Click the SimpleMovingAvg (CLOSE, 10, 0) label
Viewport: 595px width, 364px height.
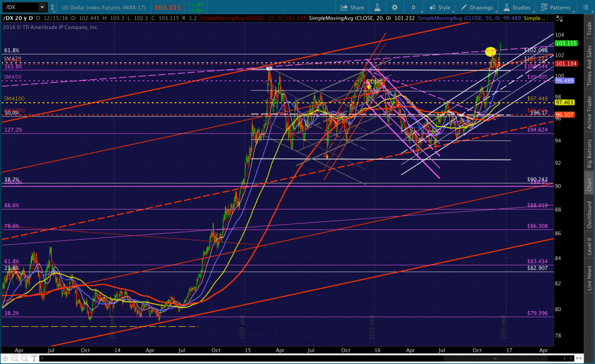241,18
